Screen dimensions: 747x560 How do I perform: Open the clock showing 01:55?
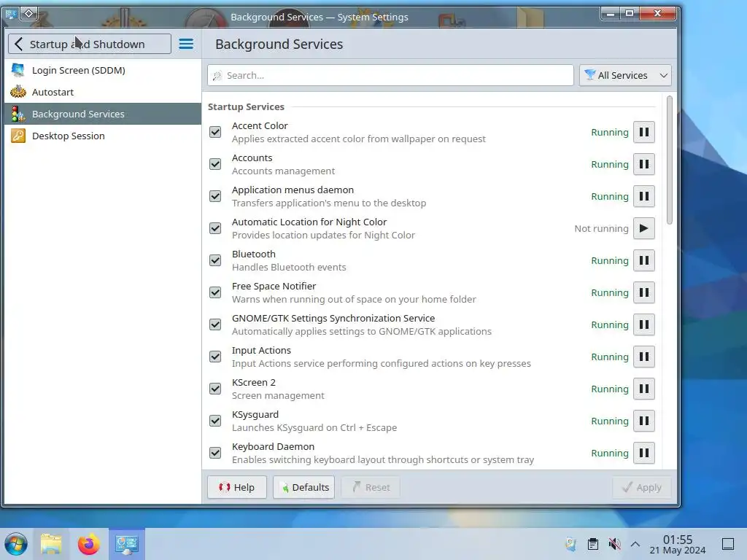[x=678, y=544]
